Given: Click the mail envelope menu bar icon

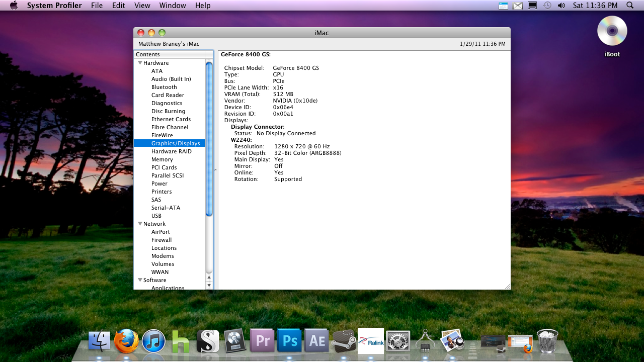Looking at the screenshot, I should click(518, 6).
